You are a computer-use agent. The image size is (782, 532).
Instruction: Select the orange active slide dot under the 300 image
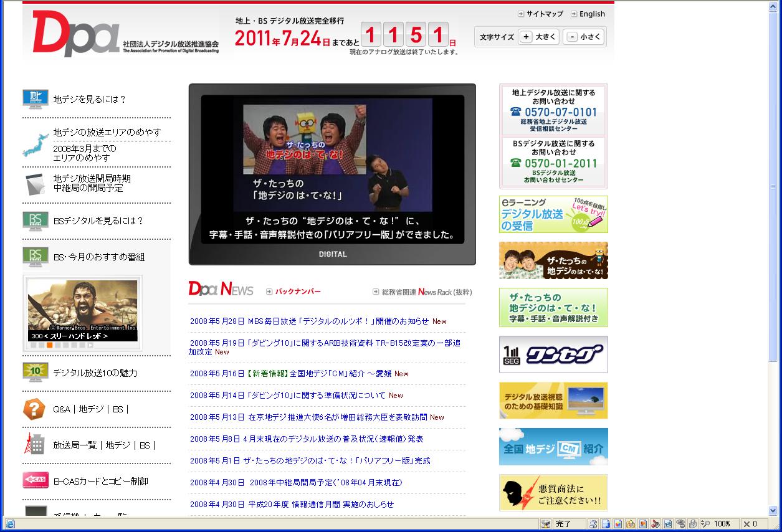coord(50,345)
